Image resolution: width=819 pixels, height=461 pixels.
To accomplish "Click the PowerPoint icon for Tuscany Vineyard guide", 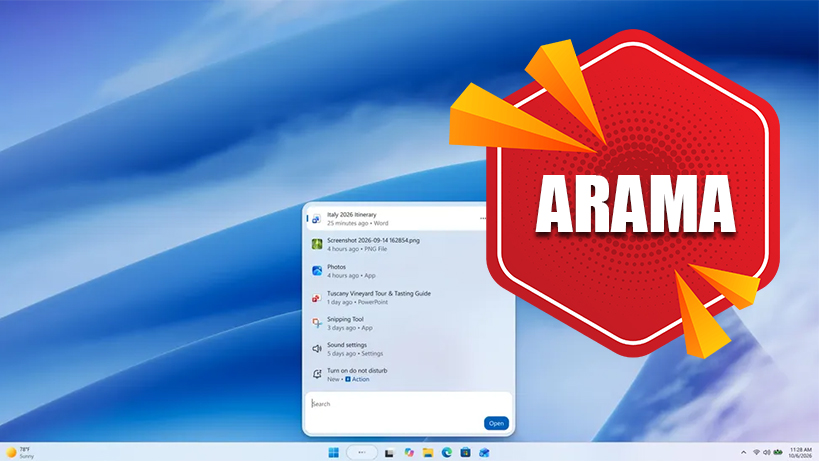I will 317,298.
